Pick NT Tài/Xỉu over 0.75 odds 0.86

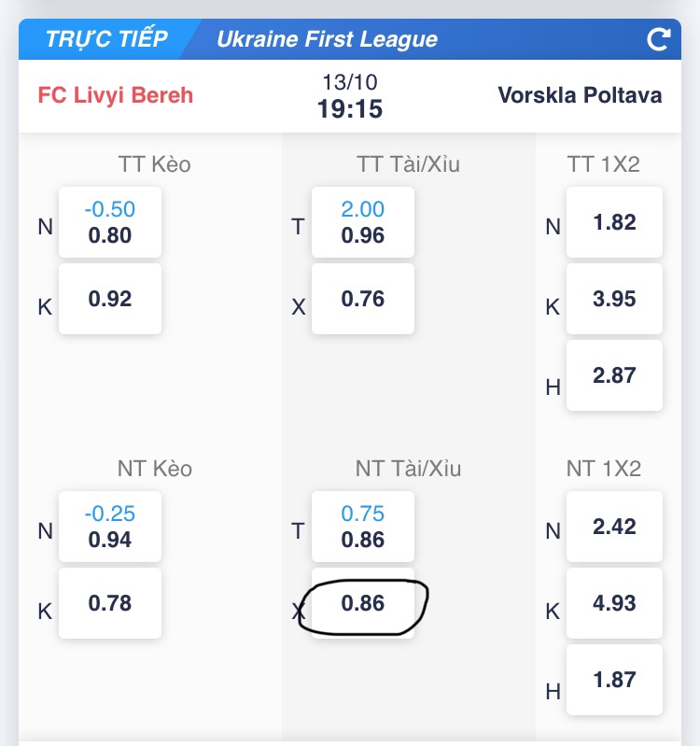[363, 527]
